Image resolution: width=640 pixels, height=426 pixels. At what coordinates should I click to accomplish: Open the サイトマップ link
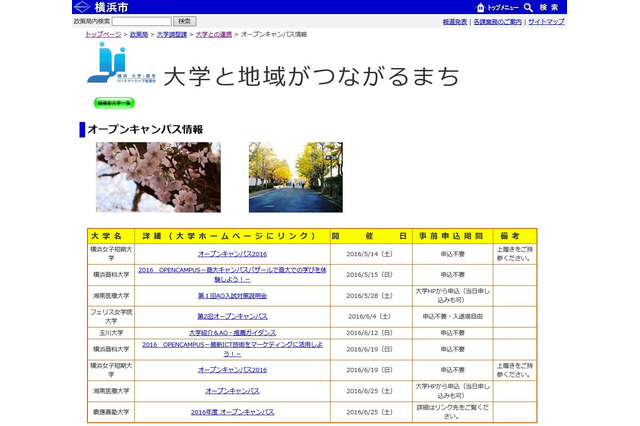pyautogui.click(x=546, y=22)
